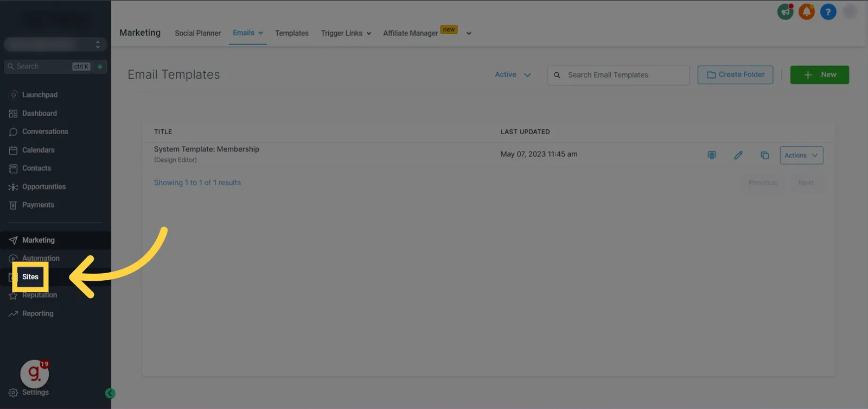Switch to the Social Planner tab

click(197, 33)
